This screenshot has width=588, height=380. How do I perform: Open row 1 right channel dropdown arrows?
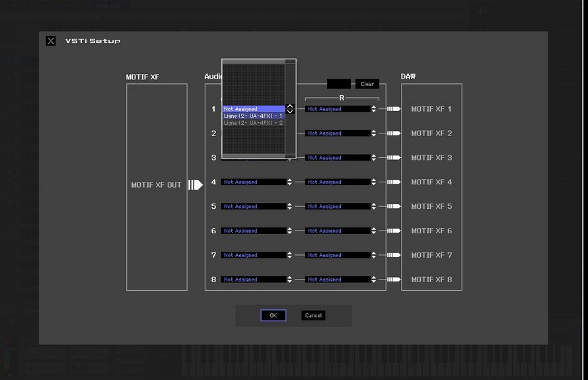pos(374,109)
